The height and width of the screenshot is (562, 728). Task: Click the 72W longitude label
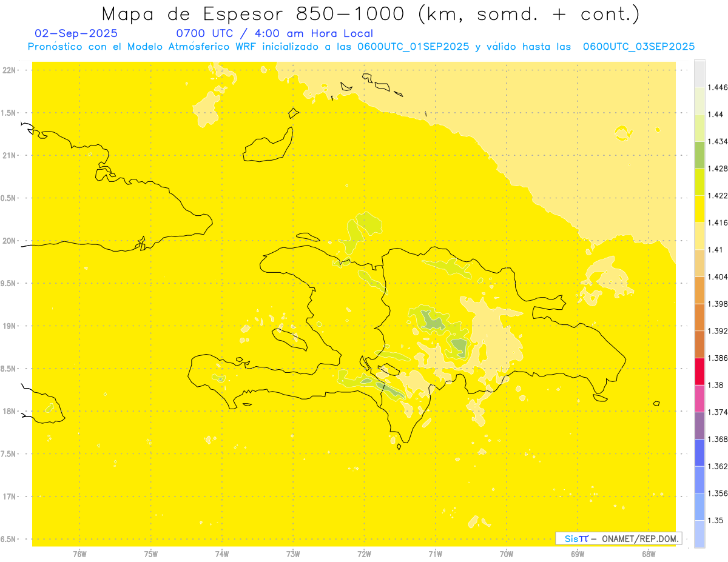tap(364, 554)
